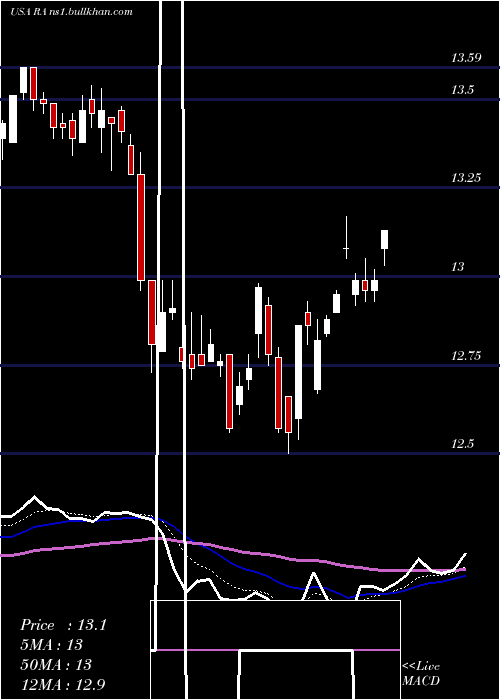Click the large red candle falling from 13.25 to 13
This screenshot has width=500, height=700.
[x=141, y=227]
